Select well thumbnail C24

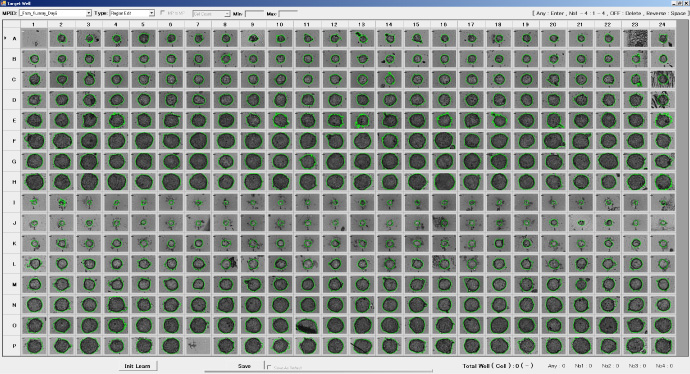coord(662,80)
